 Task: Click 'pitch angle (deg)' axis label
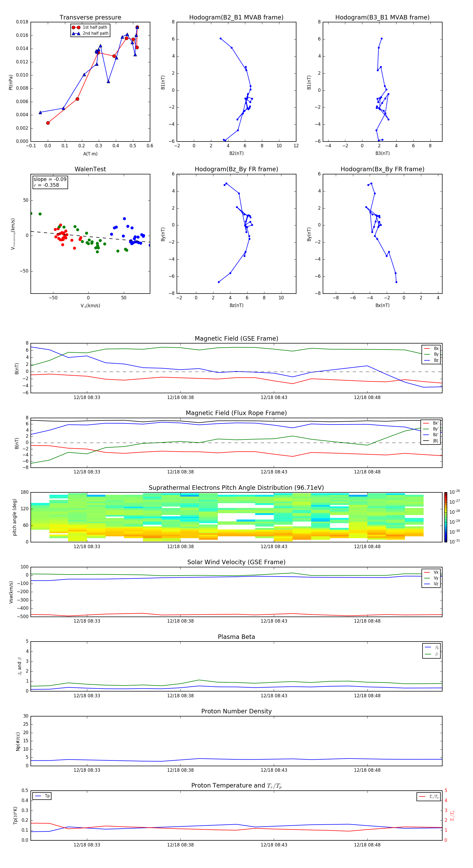pyautogui.click(x=14, y=517)
